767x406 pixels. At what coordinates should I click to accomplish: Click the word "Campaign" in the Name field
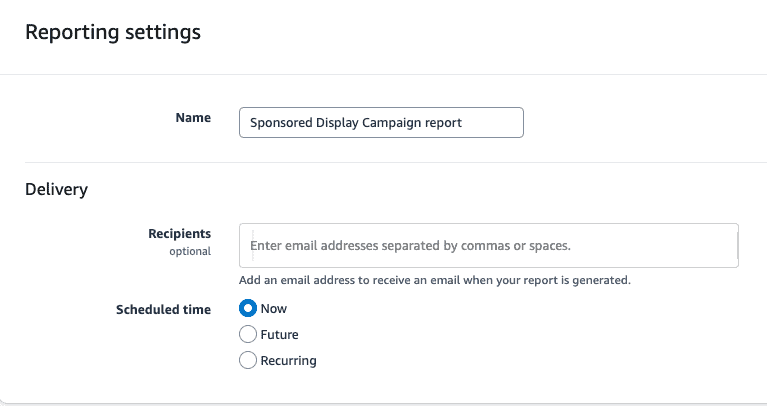(391, 123)
